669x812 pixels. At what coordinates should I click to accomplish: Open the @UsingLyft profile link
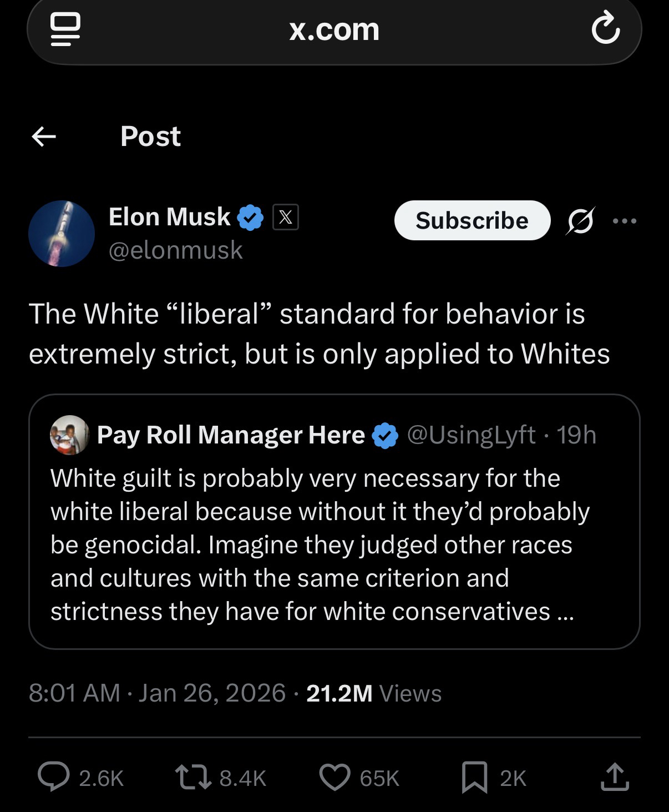click(472, 435)
